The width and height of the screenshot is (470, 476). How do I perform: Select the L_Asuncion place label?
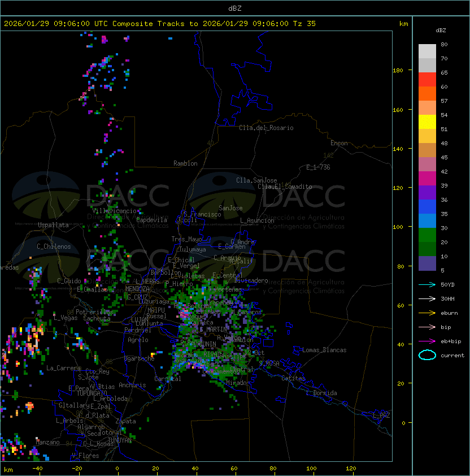click(x=257, y=220)
